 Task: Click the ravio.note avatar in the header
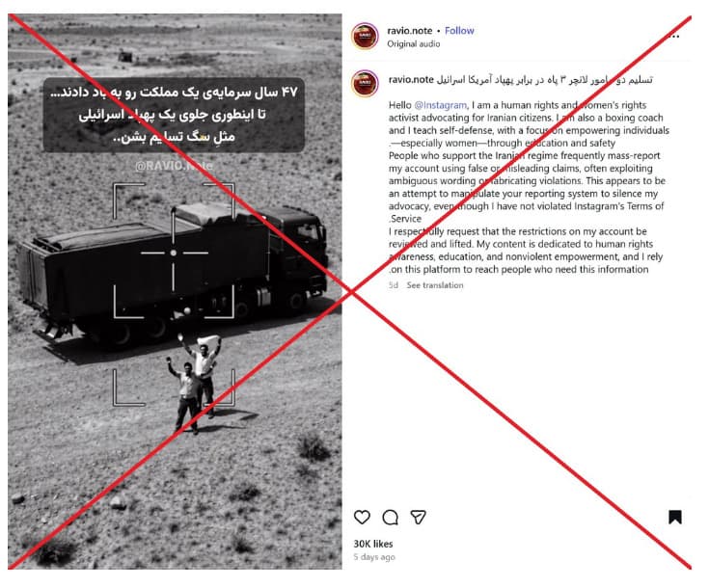[365, 36]
